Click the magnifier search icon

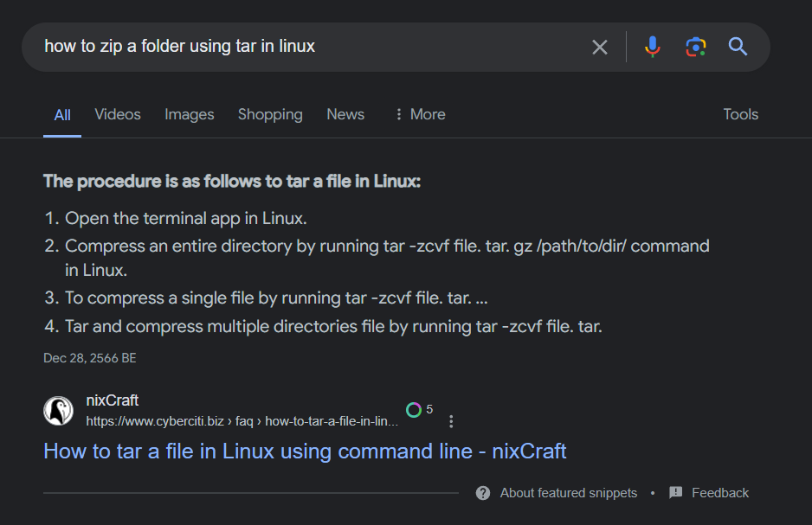738,47
